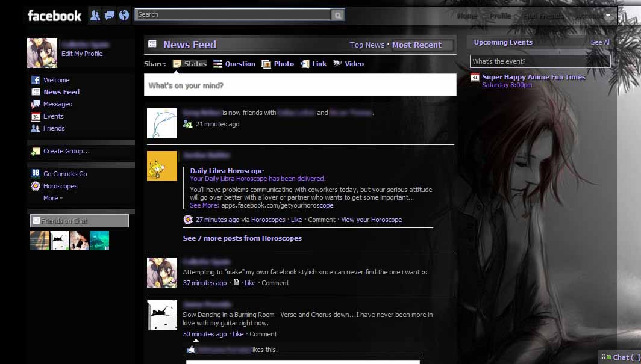Open Events in left sidebar
641x364 pixels.
53,116
